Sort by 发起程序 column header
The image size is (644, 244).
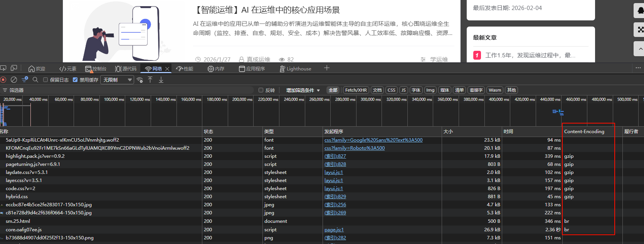click(382, 132)
